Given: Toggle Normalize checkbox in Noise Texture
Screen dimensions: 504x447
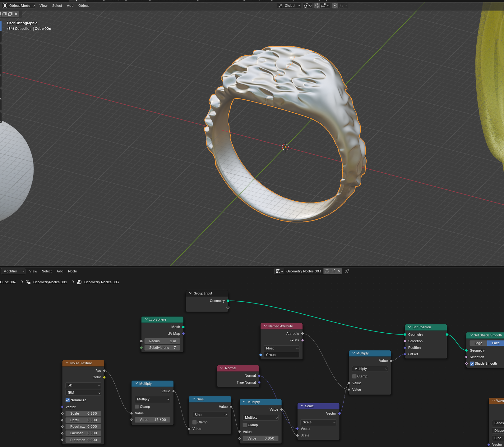Looking at the screenshot, I should tap(67, 400).
